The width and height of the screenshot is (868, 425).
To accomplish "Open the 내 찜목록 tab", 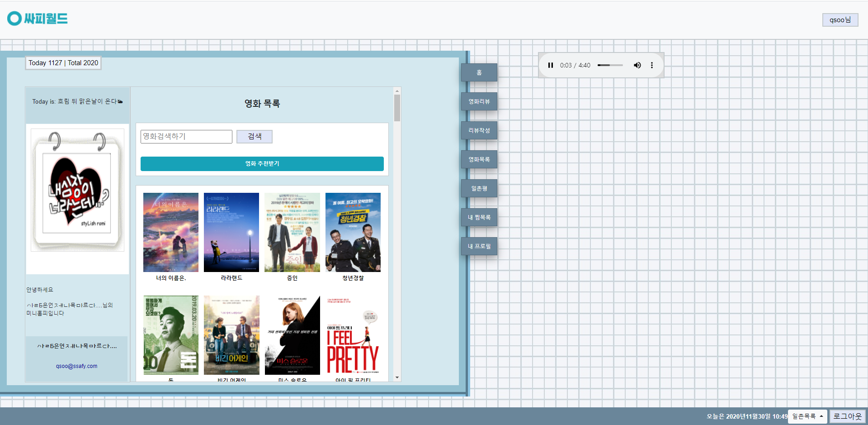I will tap(479, 217).
